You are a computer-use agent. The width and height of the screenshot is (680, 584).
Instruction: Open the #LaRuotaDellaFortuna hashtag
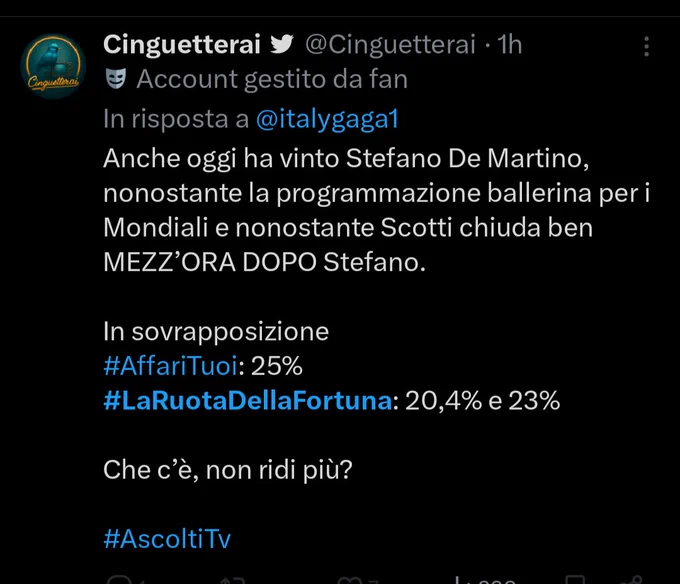pos(248,400)
